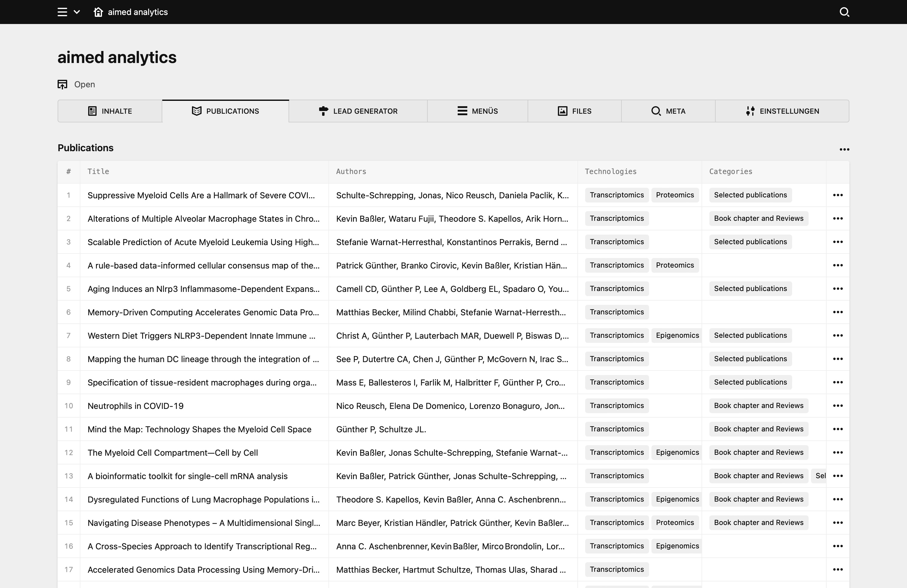Open the site preview via Open button

[x=76, y=84]
